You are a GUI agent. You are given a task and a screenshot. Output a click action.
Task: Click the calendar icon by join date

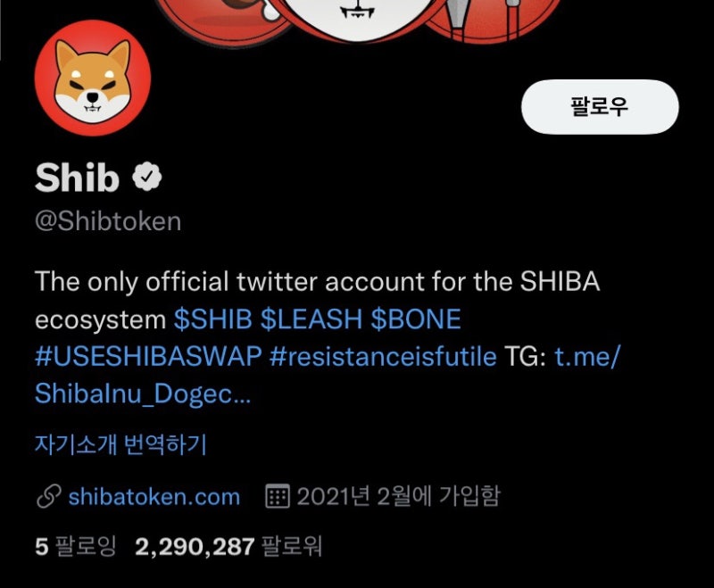pyautogui.click(x=278, y=496)
